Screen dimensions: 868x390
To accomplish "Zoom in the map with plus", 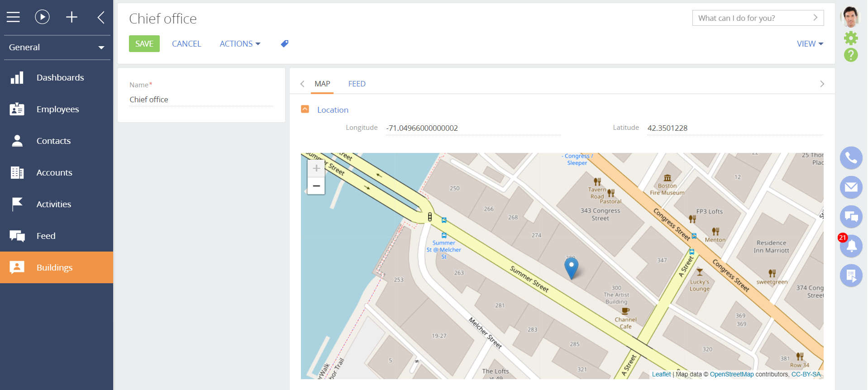I will [x=316, y=168].
